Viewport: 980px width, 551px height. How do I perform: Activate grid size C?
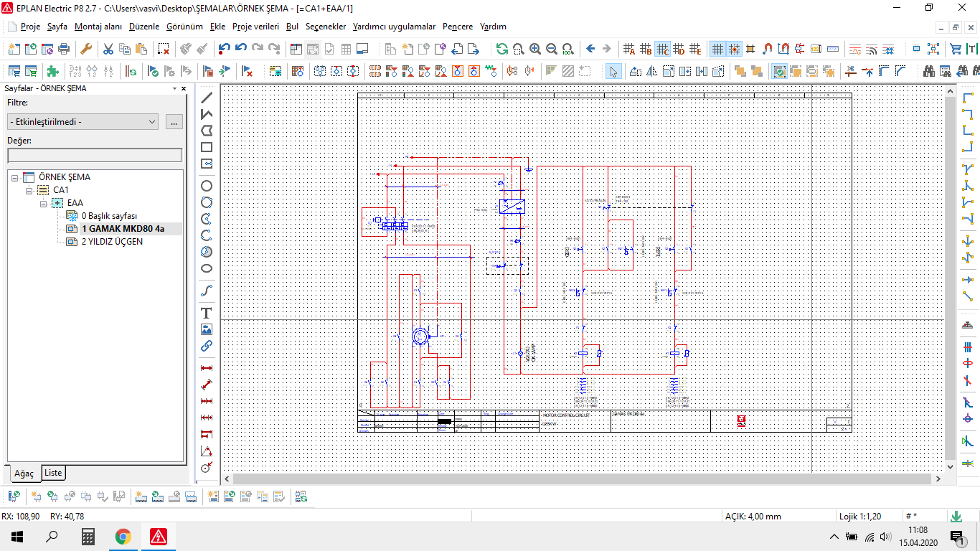(662, 49)
